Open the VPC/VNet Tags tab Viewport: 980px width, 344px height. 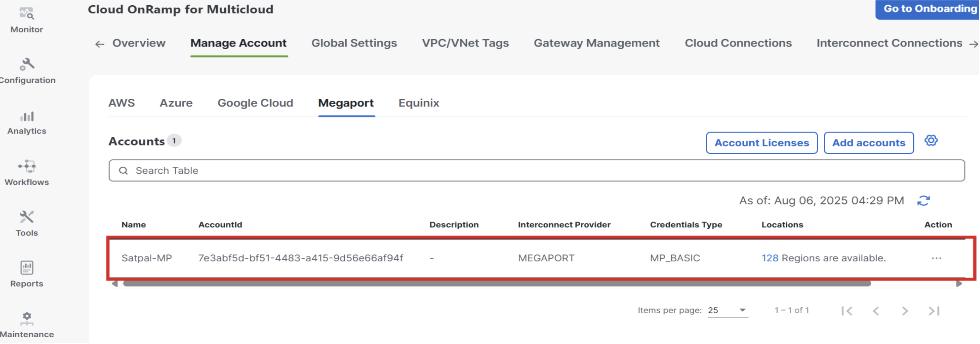click(x=465, y=43)
